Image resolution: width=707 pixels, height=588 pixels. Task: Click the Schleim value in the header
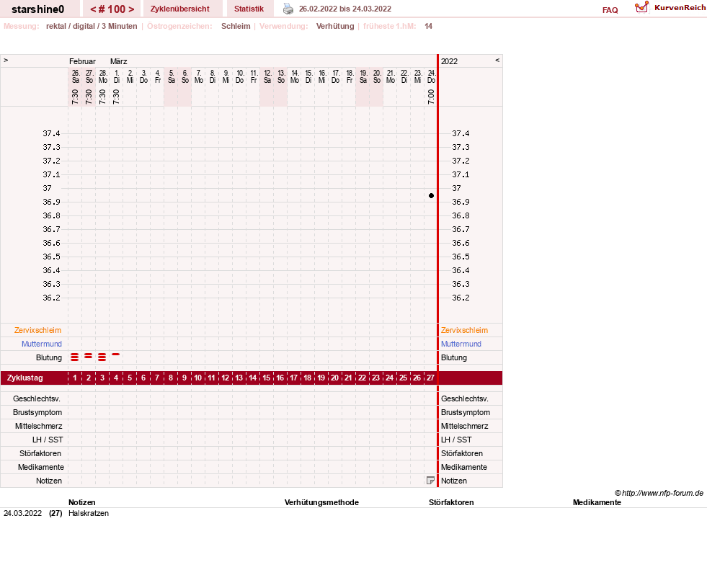(x=236, y=26)
